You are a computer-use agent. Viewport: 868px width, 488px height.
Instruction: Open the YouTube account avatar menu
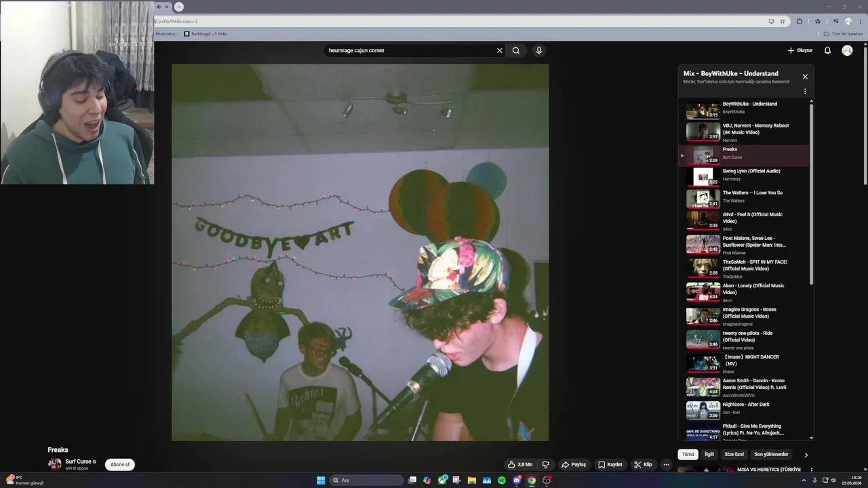[847, 50]
